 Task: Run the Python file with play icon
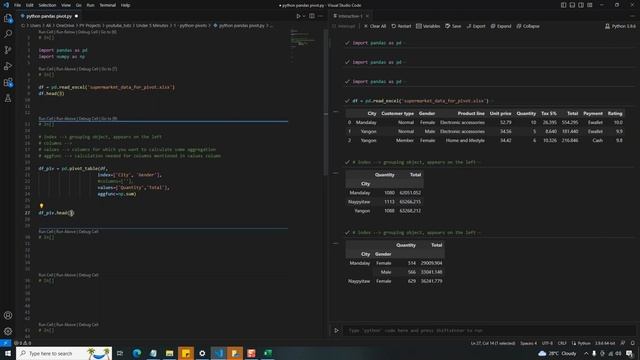point(298,16)
